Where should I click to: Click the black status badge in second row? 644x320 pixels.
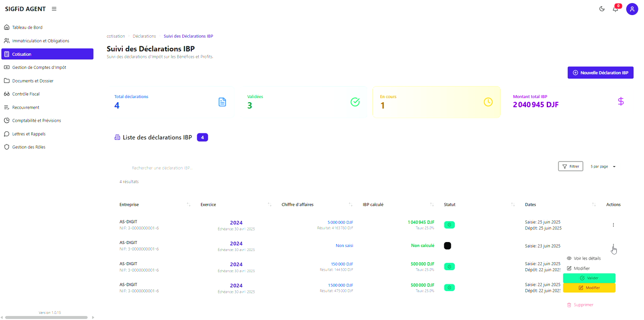[447, 246]
